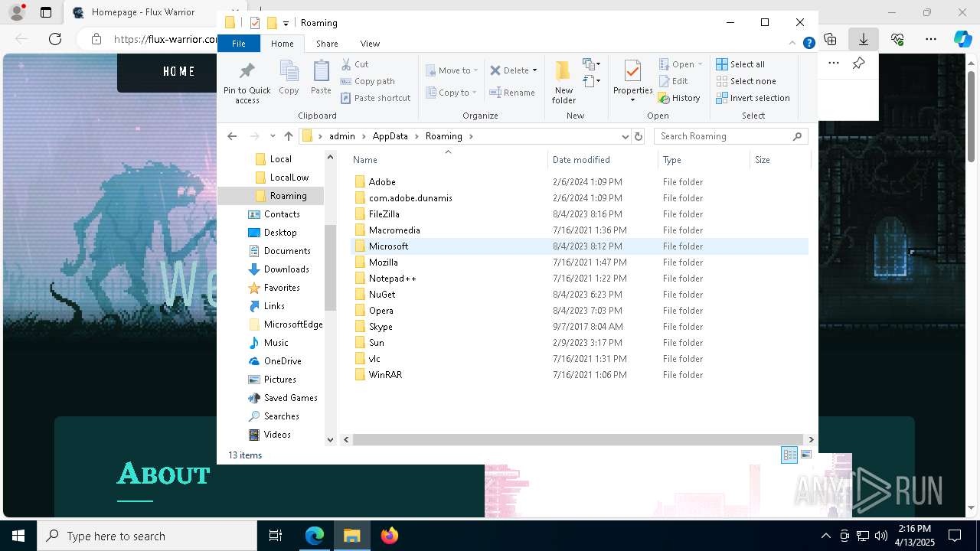Select Local folder in navigation pane
The width and height of the screenshot is (980, 551).
(x=280, y=159)
